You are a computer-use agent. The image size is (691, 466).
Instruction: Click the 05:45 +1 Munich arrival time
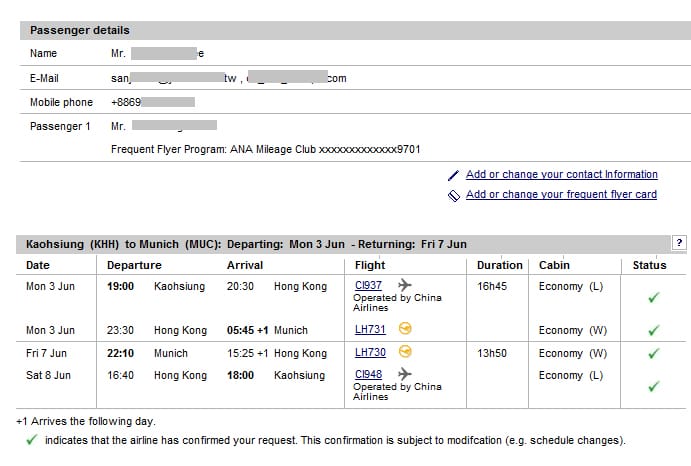pyautogui.click(x=247, y=331)
